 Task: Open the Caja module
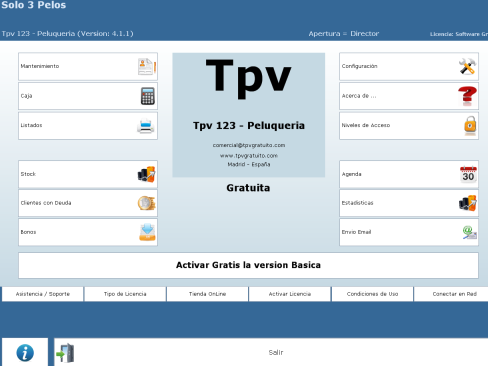(x=88, y=96)
